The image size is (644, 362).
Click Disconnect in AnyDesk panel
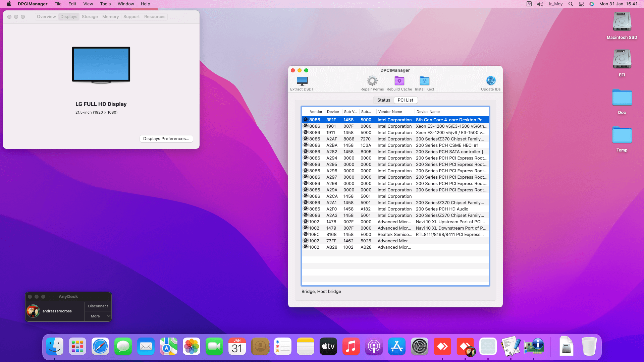click(98, 306)
